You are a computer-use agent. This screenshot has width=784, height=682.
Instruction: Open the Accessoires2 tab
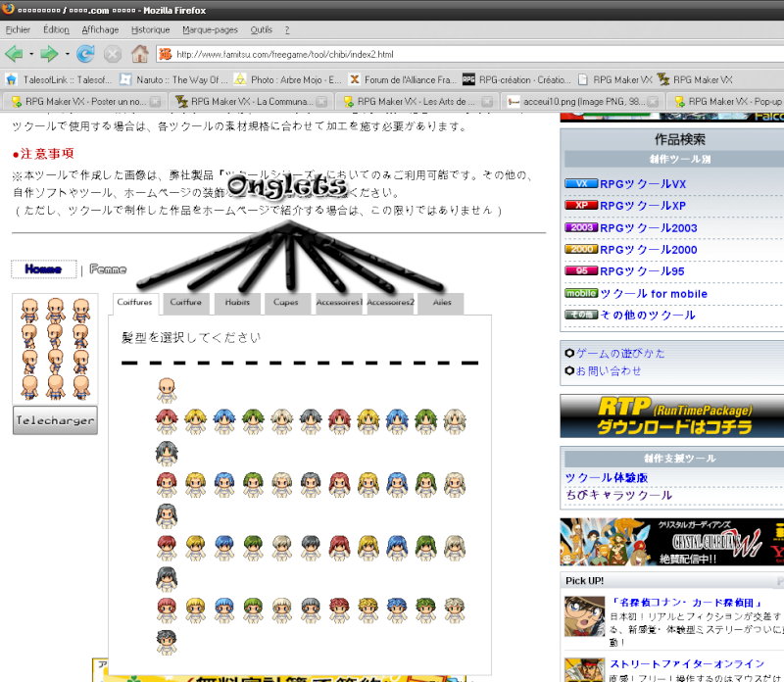pyautogui.click(x=390, y=303)
